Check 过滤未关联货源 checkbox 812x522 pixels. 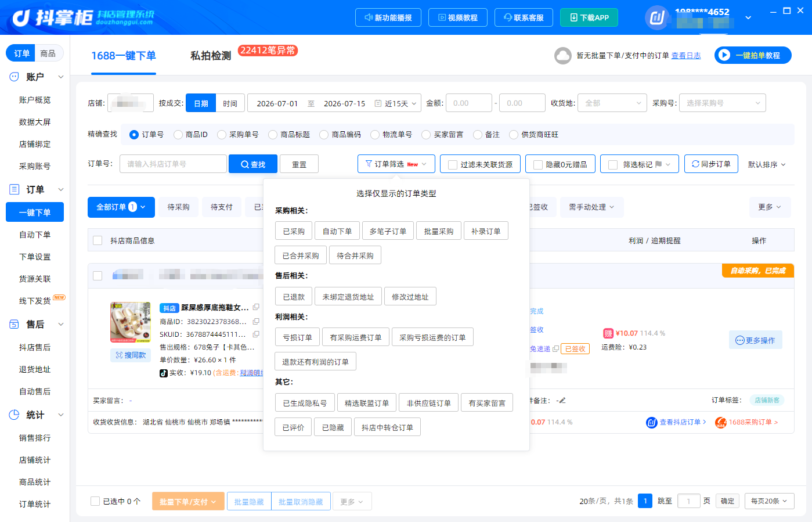point(453,165)
